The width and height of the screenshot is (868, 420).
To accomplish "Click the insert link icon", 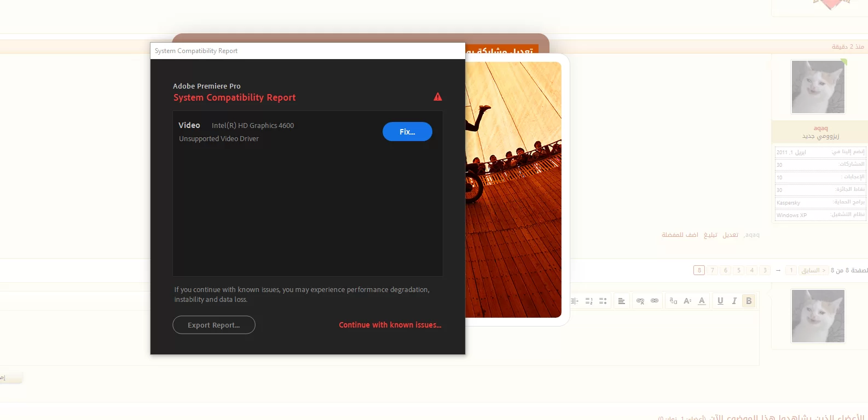I will (655, 301).
